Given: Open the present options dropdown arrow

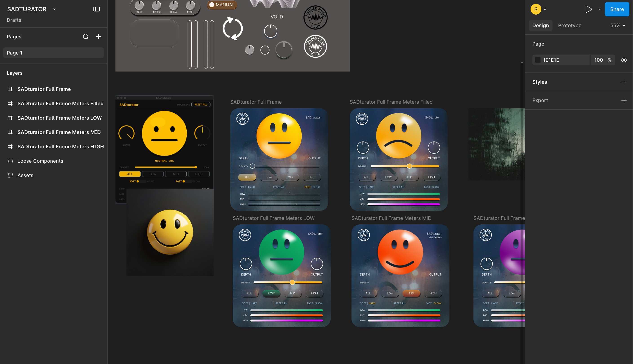Looking at the screenshot, I should 600,9.
